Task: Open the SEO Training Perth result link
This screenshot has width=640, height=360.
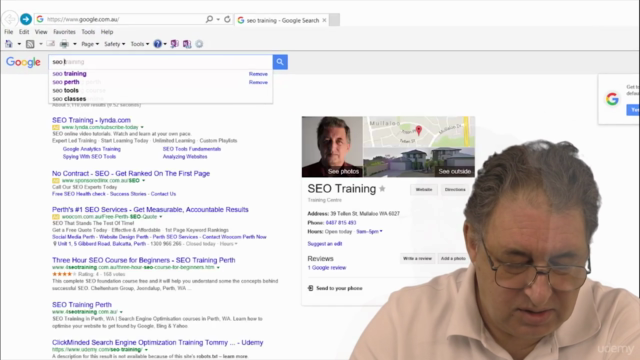Action: [82, 304]
